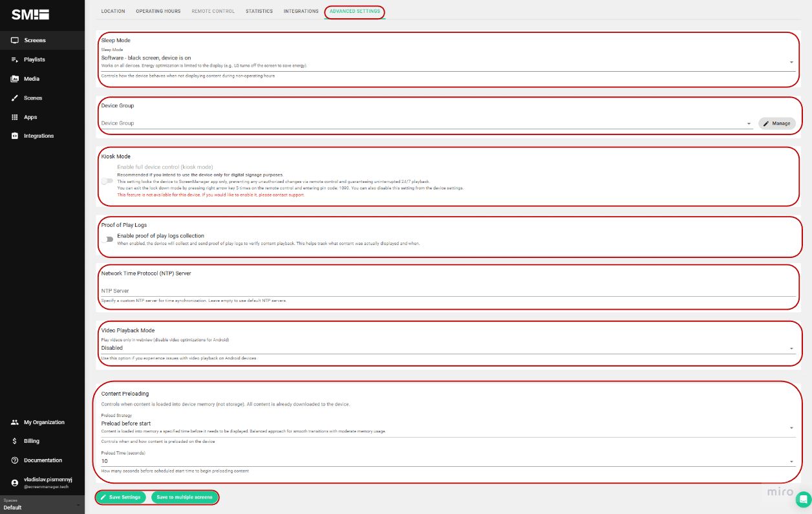Select the Advanced Settings tab
The height and width of the screenshot is (514, 812).
point(355,11)
